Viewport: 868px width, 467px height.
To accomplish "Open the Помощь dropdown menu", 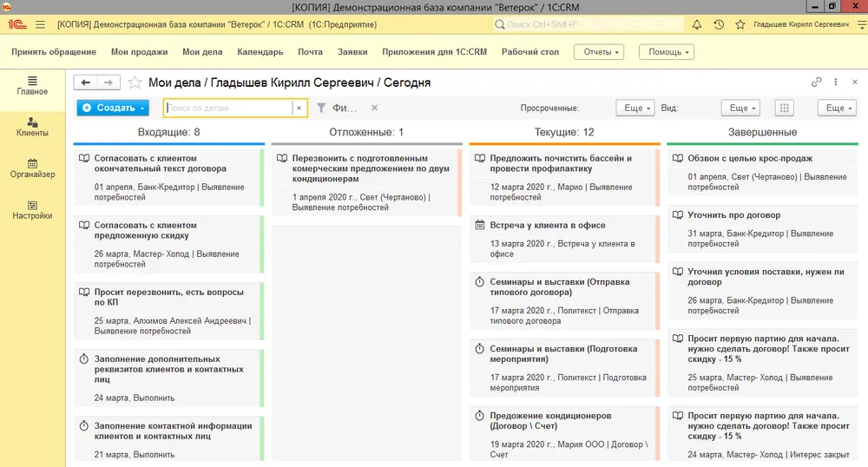I will [667, 52].
